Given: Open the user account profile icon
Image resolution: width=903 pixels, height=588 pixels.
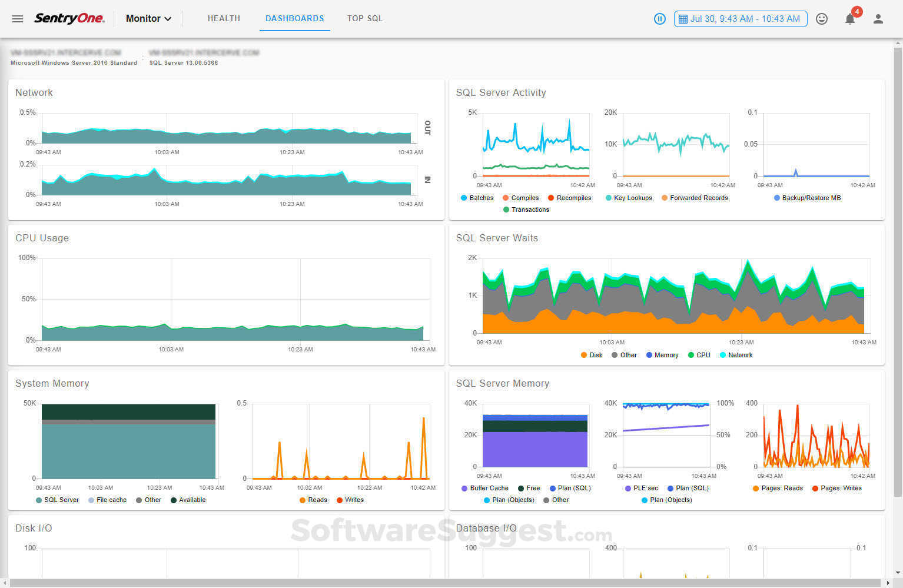Looking at the screenshot, I should click(x=878, y=19).
